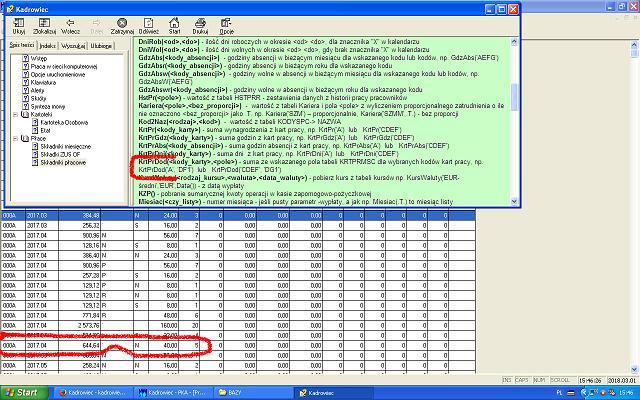Open the Praca w sieci komputerowej topic
This screenshot has height=400, width=640.
(66, 68)
